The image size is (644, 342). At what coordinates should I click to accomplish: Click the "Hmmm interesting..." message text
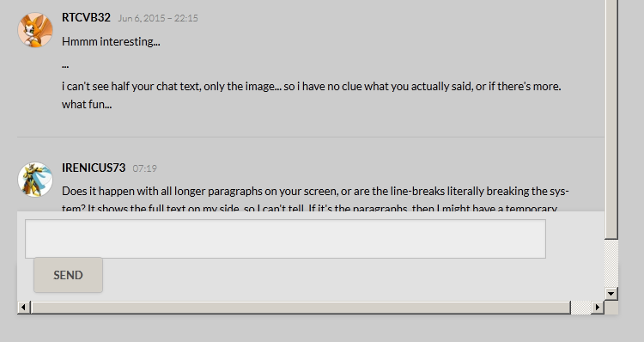[111, 41]
